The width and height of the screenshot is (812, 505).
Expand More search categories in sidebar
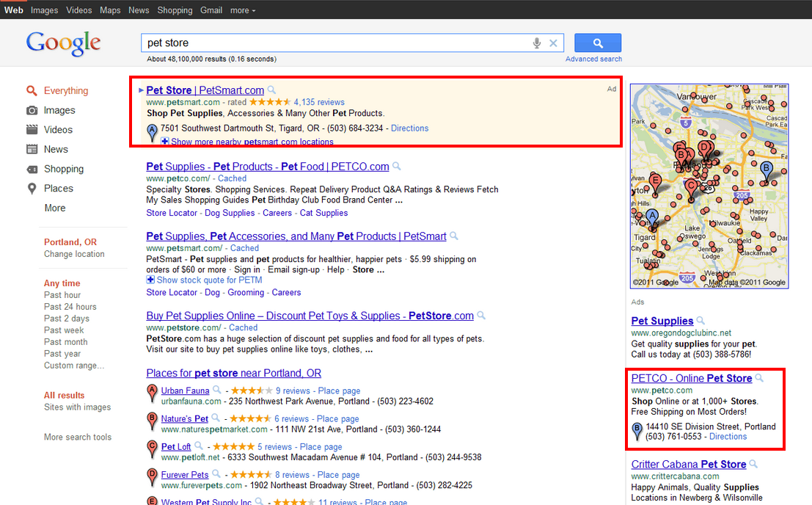[55, 208]
